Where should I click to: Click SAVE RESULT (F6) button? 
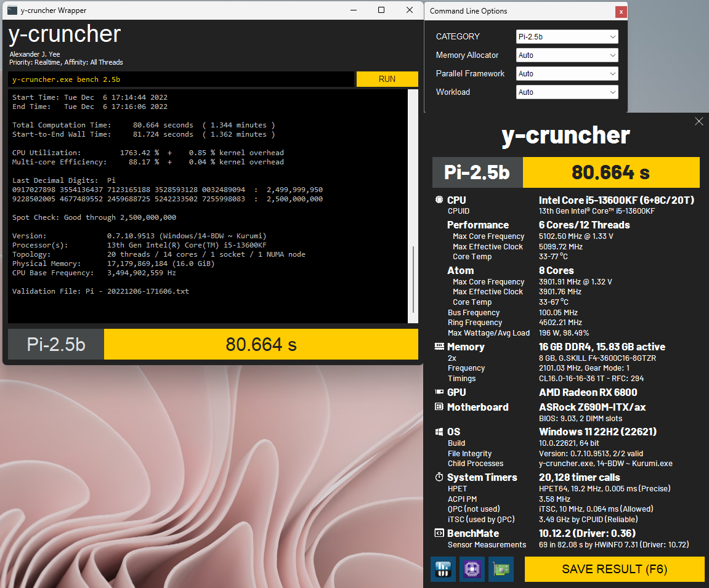[614, 569]
